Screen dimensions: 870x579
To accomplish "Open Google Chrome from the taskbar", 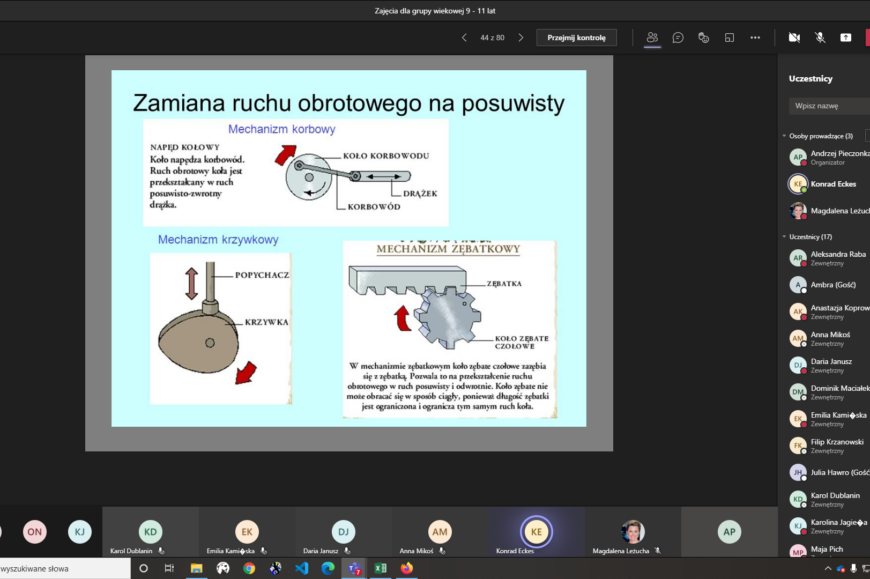I will 249,568.
